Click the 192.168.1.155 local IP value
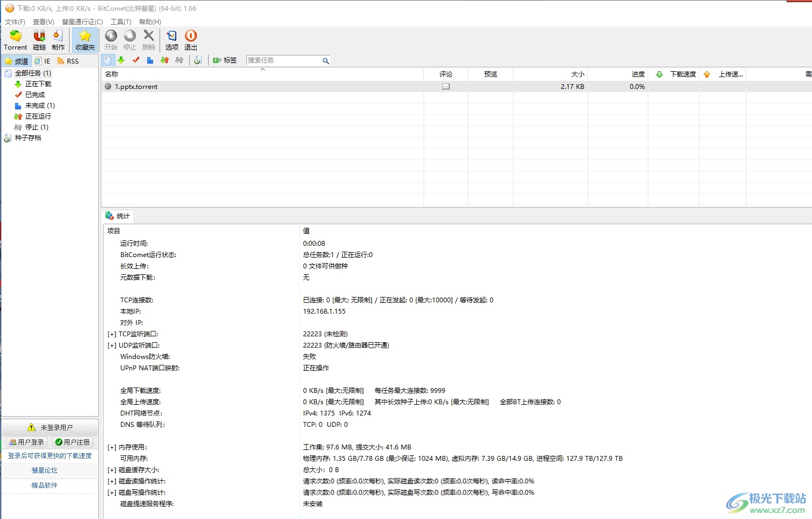 click(324, 312)
